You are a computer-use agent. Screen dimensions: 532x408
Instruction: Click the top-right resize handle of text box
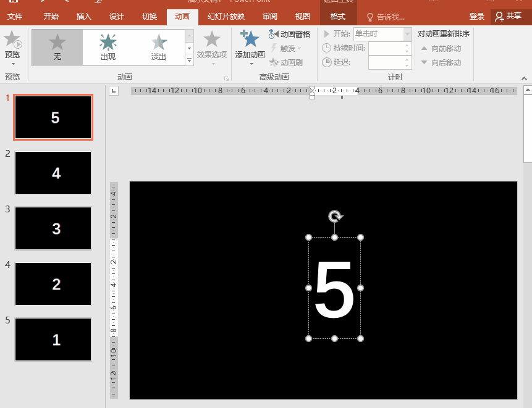click(360, 237)
